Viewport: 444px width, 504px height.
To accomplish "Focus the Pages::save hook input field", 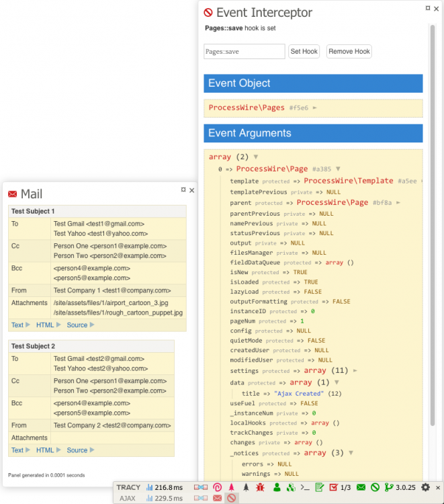I will click(245, 52).
